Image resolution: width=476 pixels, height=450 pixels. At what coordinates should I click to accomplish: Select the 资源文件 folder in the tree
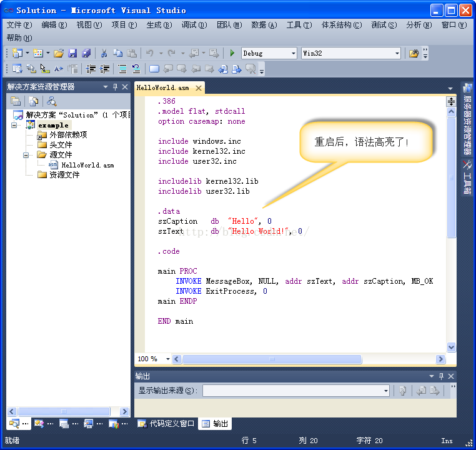[64, 174]
